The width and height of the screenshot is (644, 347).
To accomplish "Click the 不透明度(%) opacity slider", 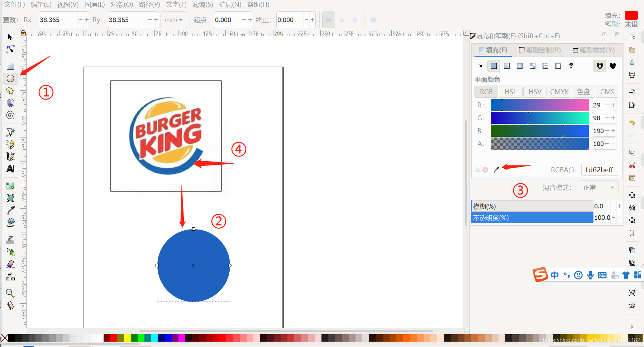I will point(532,217).
